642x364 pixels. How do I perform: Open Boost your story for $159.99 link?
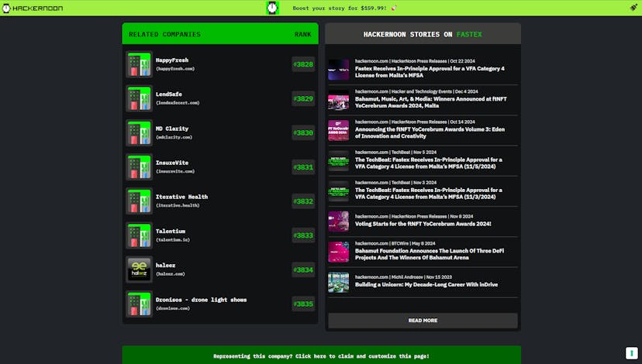[x=345, y=9]
